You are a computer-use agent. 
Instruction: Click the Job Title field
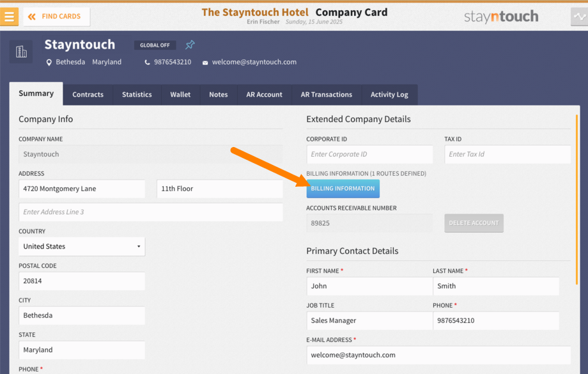pyautogui.click(x=369, y=321)
